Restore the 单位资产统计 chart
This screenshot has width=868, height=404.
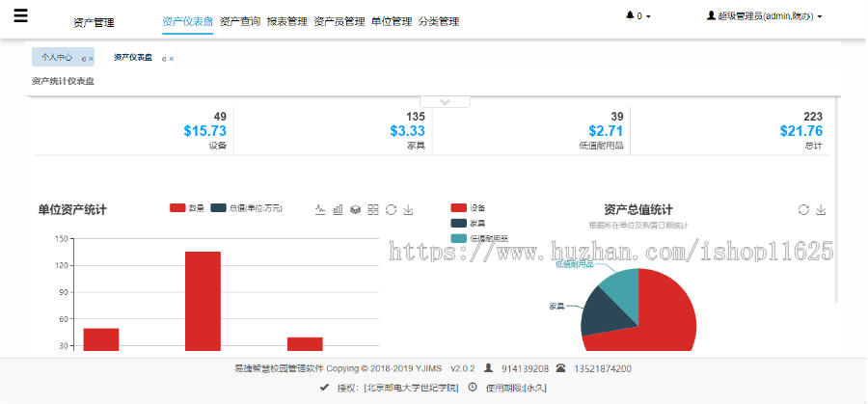click(391, 210)
